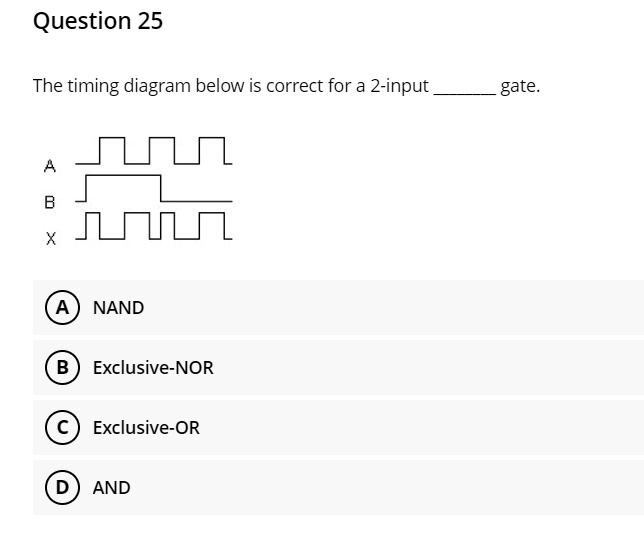Click the Question 25 heading
The image size is (644, 552).
click(x=98, y=21)
